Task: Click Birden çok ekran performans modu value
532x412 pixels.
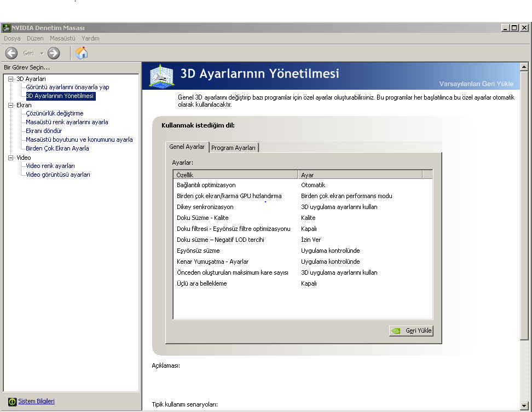Action: pyautogui.click(x=346, y=196)
